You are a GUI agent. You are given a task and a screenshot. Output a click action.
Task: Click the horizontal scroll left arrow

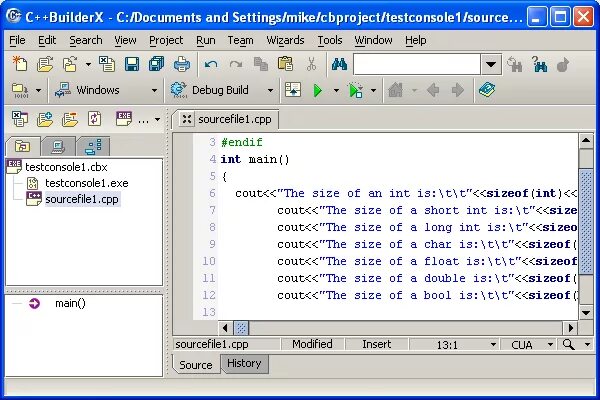(x=225, y=328)
